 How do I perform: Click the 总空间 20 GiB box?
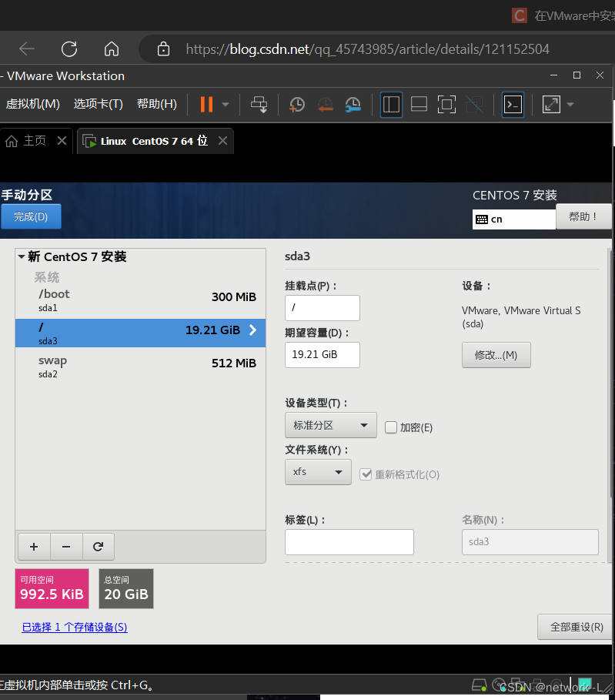pyautogui.click(x=126, y=588)
